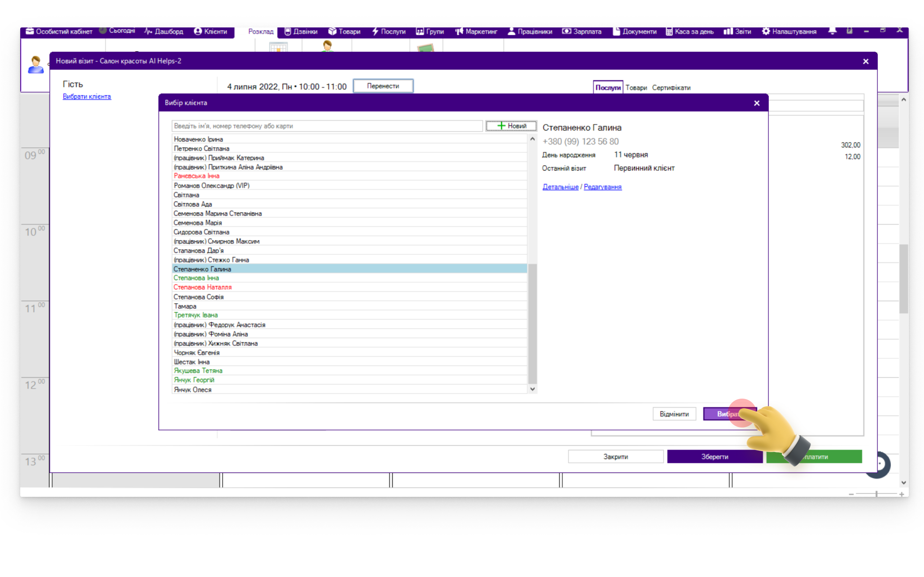Open the Працівники section
Viewport: 924px width, 577px height.
click(x=530, y=32)
